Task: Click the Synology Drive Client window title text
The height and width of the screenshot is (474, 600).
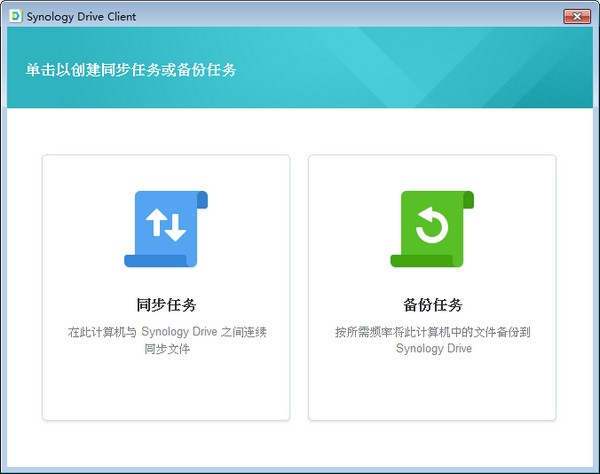Action: coord(80,16)
